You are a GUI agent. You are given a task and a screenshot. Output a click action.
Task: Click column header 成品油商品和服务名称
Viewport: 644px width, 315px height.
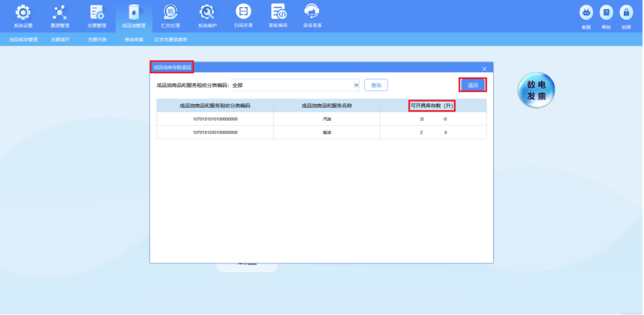[x=327, y=105]
